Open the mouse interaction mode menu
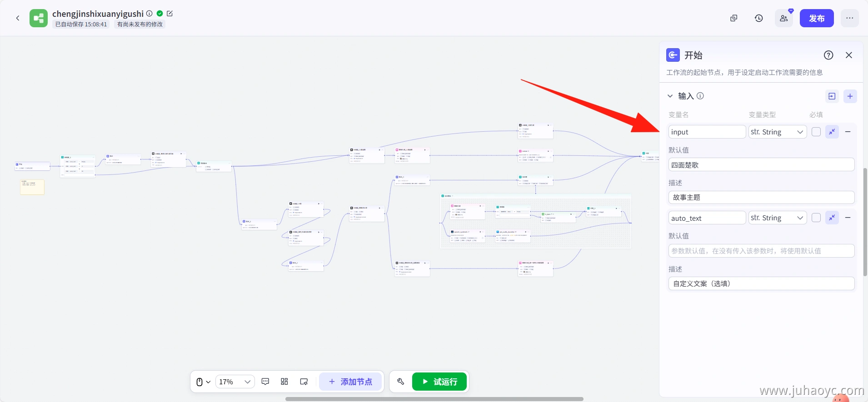This screenshot has height=402, width=868. (203, 382)
